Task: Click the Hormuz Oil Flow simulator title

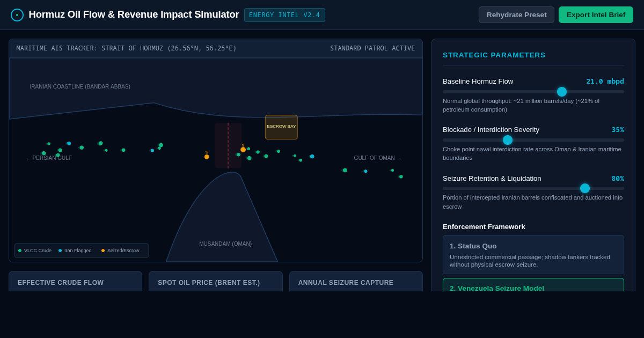Action: tap(134, 14)
